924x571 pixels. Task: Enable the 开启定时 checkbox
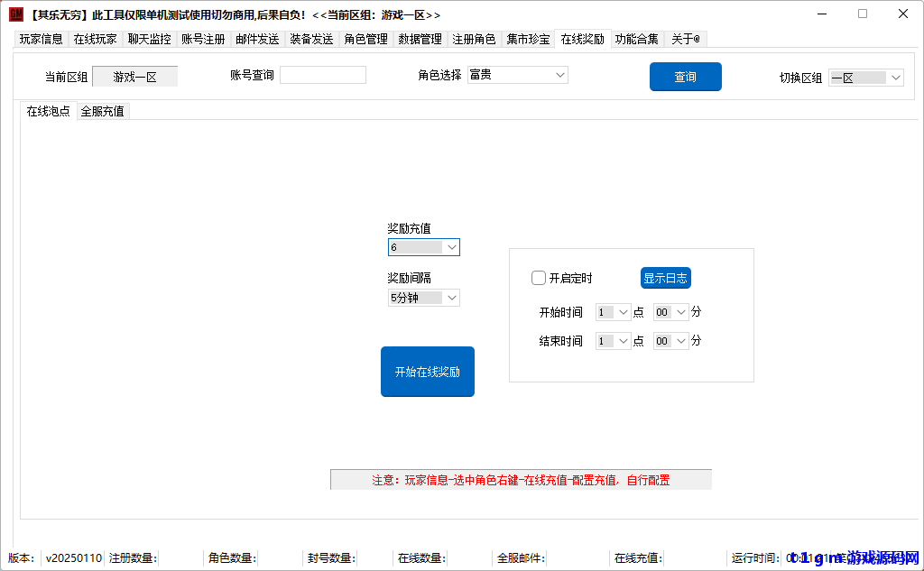click(538, 278)
